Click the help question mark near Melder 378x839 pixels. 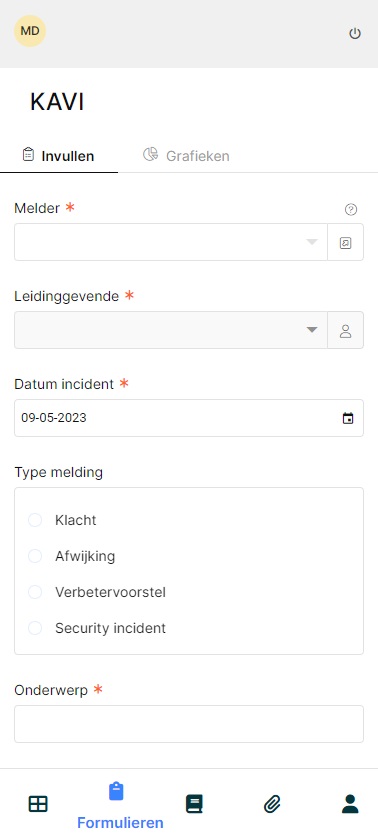pyautogui.click(x=351, y=210)
